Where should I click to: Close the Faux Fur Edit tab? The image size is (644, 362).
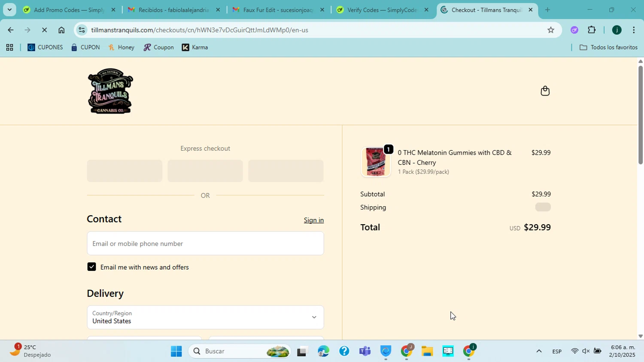tap(322, 9)
